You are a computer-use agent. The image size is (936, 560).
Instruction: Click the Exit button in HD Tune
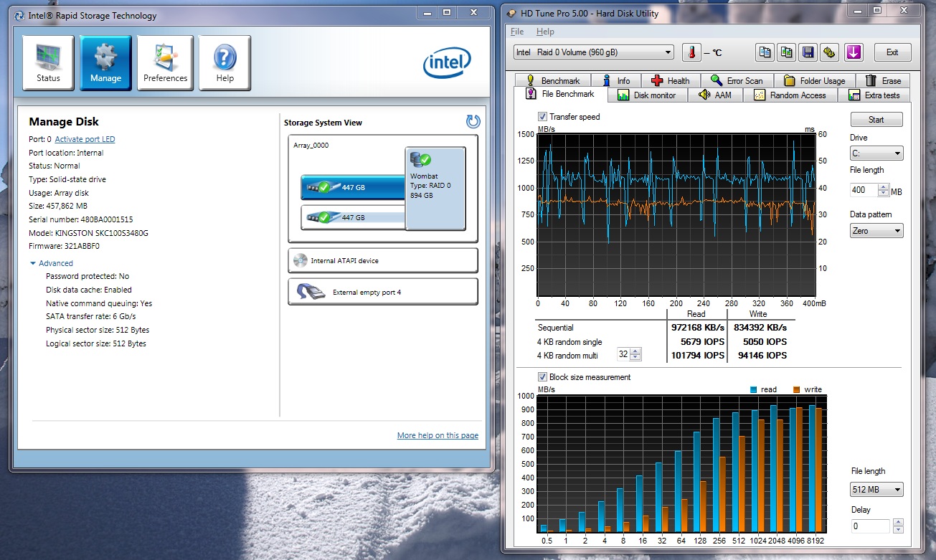click(x=892, y=52)
